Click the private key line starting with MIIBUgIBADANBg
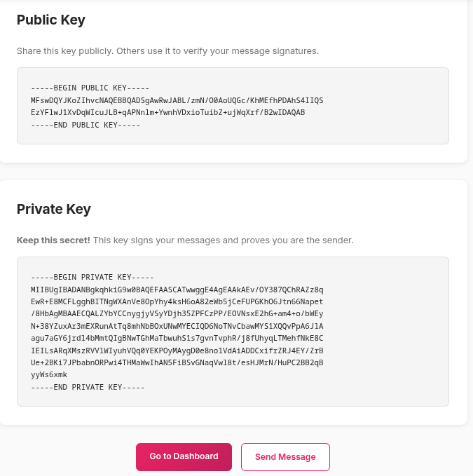Screen dimensions: 473x476 point(177,290)
